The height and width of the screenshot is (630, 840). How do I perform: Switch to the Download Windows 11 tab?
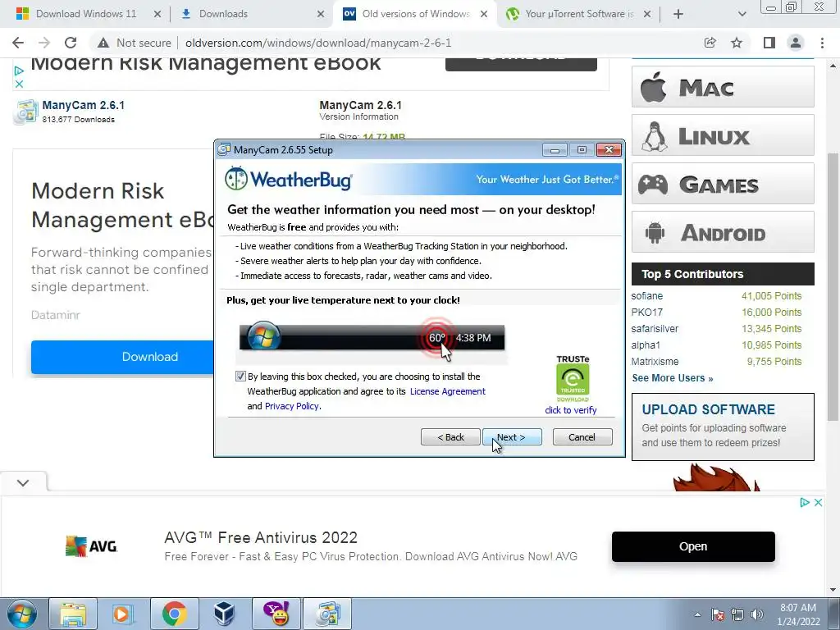(85, 14)
